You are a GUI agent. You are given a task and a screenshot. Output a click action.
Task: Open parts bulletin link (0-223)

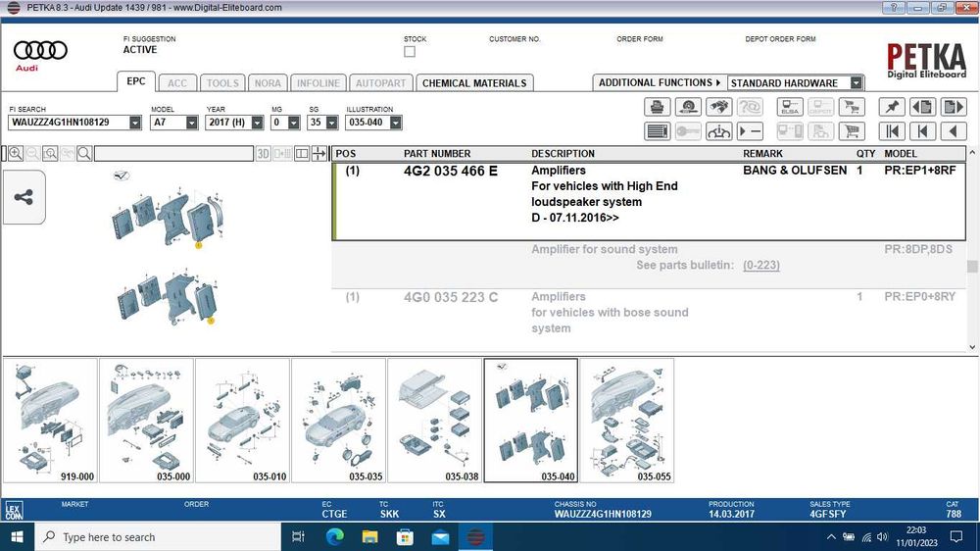[x=761, y=265]
